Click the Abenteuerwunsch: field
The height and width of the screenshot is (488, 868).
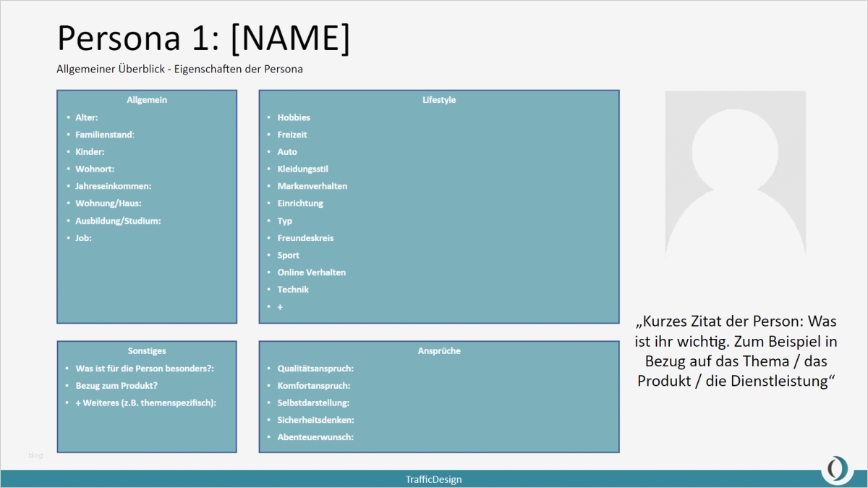[315, 437]
